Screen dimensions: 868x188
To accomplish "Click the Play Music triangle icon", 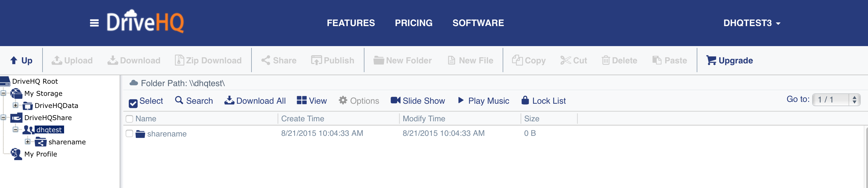I will click(x=461, y=100).
